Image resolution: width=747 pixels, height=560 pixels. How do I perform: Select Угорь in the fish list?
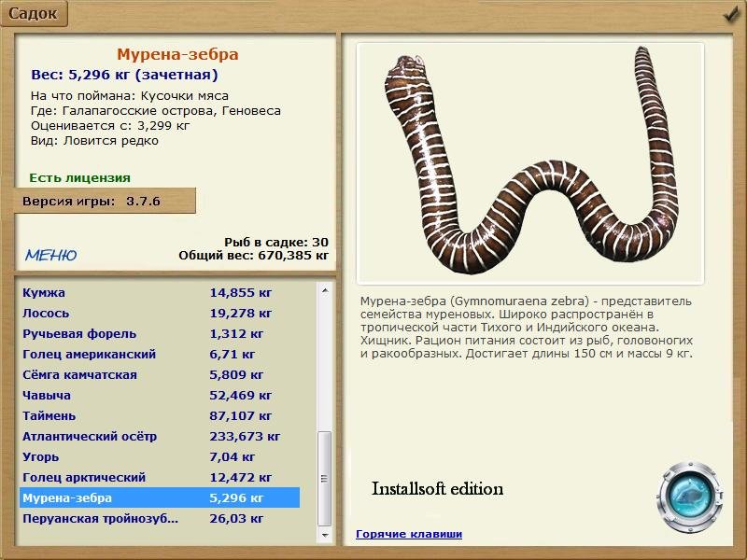point(160,456)
